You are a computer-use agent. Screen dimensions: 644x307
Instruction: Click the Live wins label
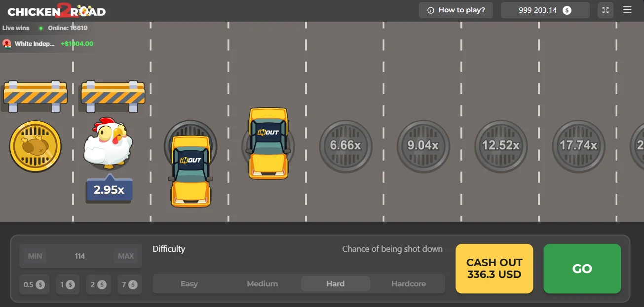(x=16, y=28)
